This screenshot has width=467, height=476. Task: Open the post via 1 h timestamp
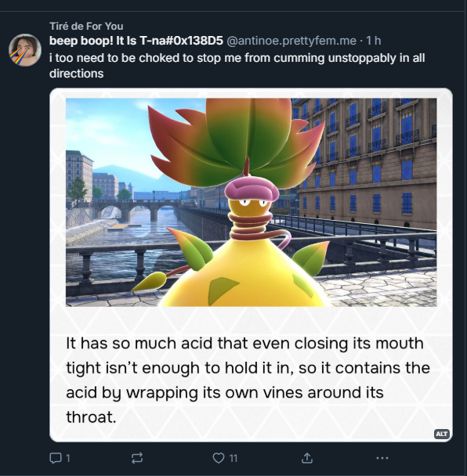point(373,41)
